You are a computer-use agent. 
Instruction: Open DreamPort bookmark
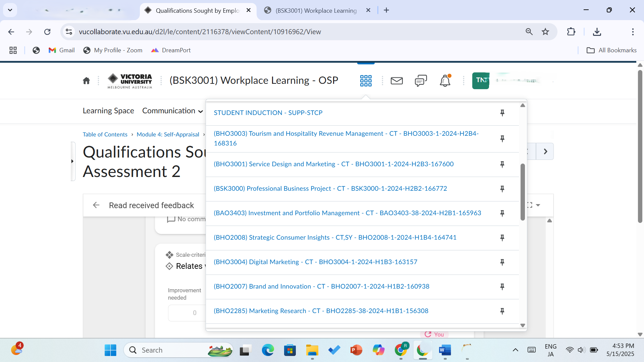[171, 50]
